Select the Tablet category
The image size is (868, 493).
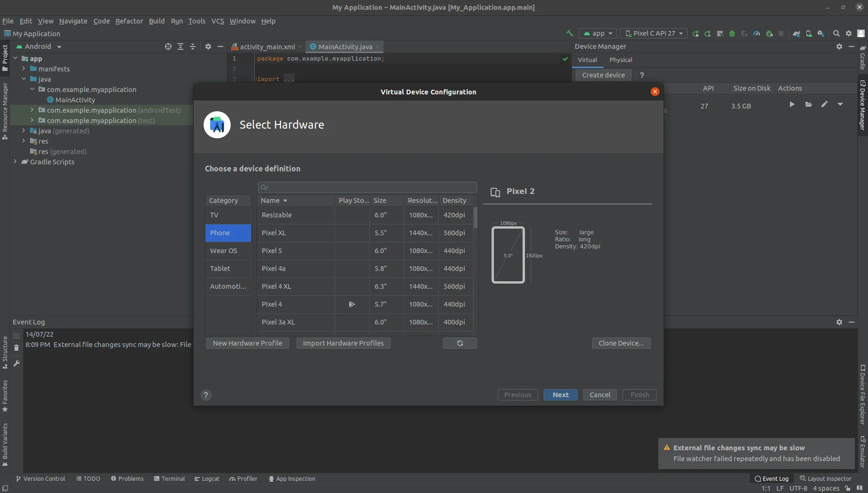click(x=220, y=269)
